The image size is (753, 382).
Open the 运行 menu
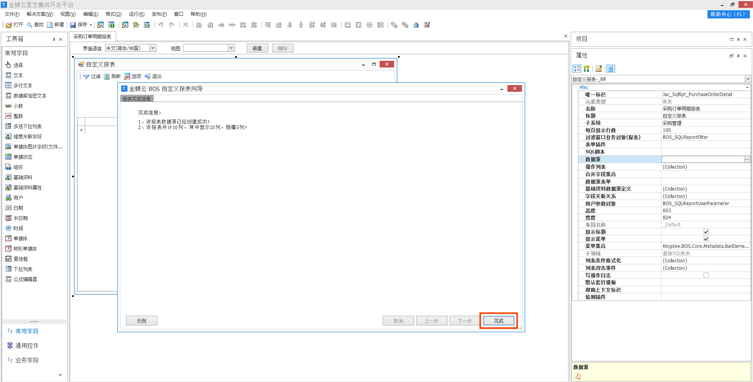[x=137, y=14]
